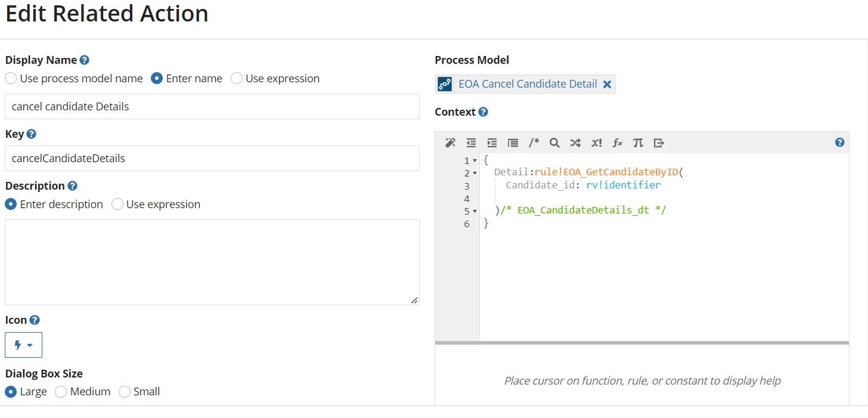Select Enter name radio button
The height and width of the screenshot is (418, 868).
point(157,79)
